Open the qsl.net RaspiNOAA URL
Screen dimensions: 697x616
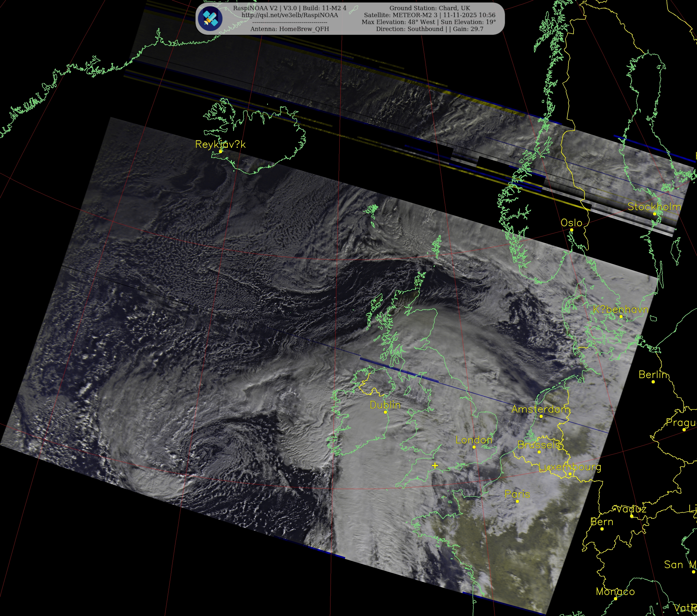pos(290,15)
